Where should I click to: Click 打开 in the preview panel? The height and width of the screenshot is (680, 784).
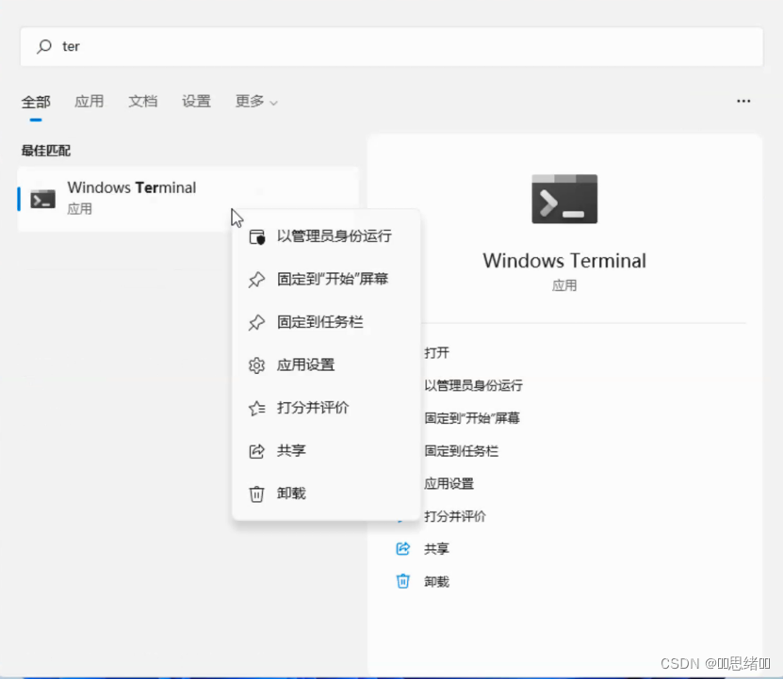[x=436, y=353]
